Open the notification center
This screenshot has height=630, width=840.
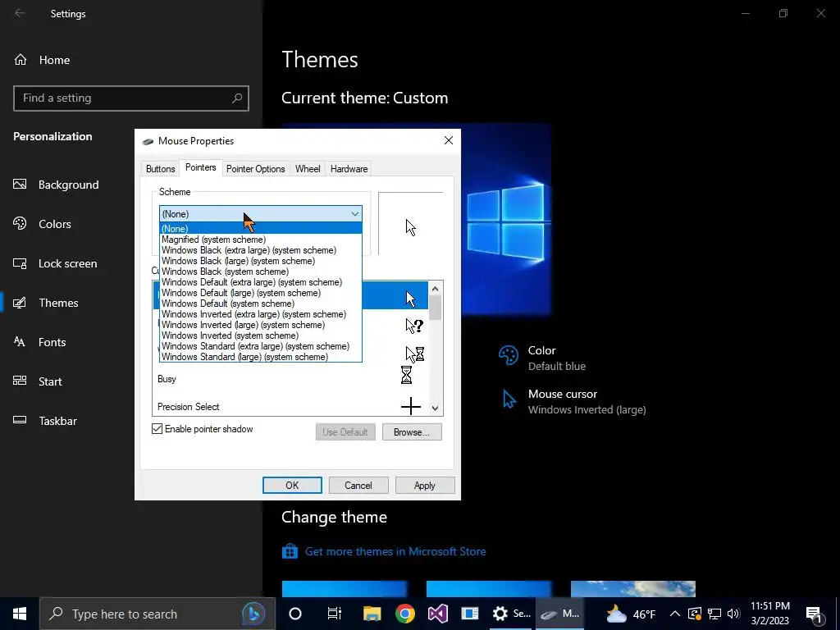click(815, 614)
